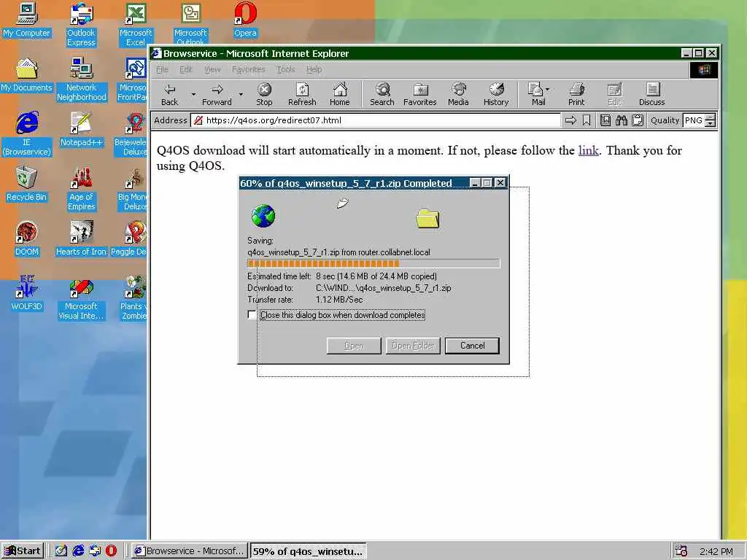Viewport: 747px width, 560px height.
Task: Cancel the q4os download
Action: point(472,346)
